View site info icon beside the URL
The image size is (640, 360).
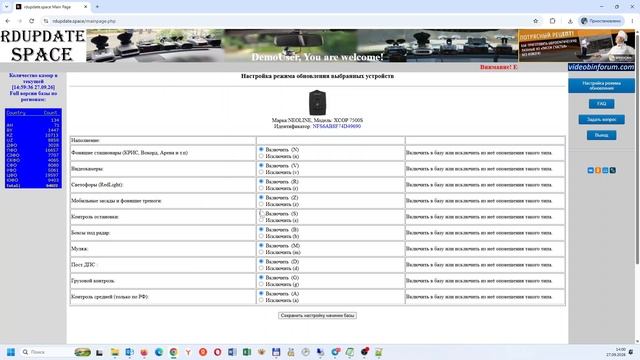pos(46,21)
